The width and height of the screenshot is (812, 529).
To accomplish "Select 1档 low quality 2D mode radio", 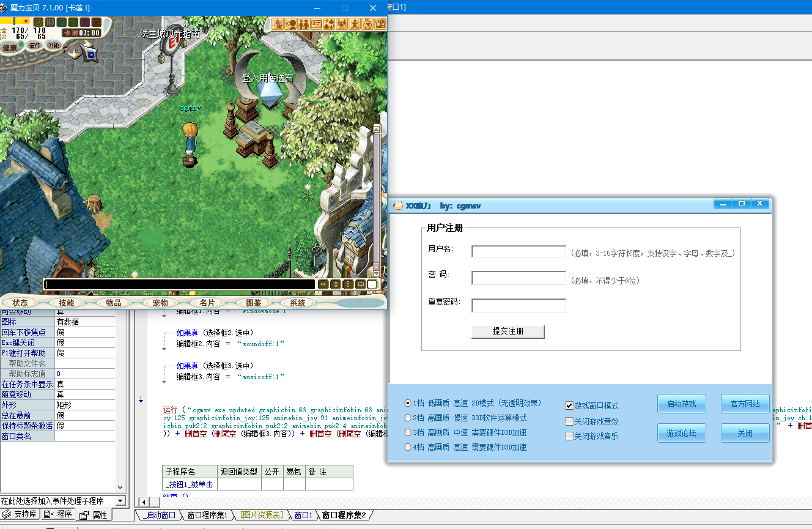I will [x=408, y=403].
